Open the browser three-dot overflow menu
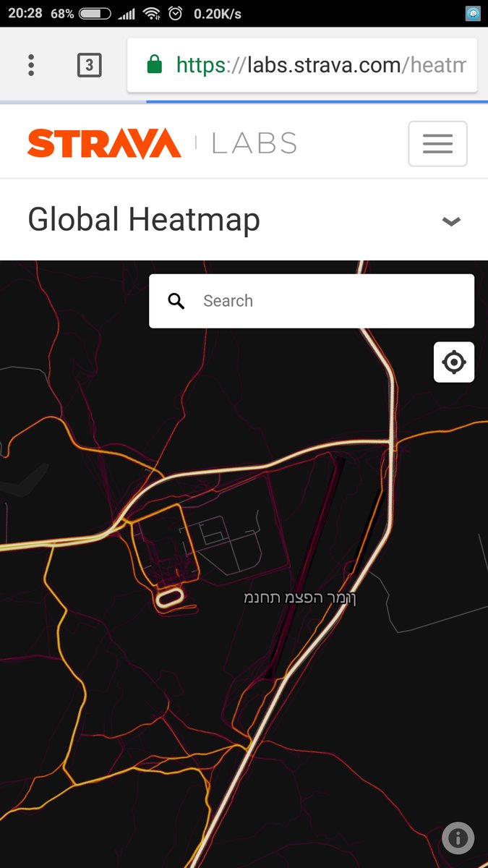Viewport: 488px width, 868px height. 31,65
